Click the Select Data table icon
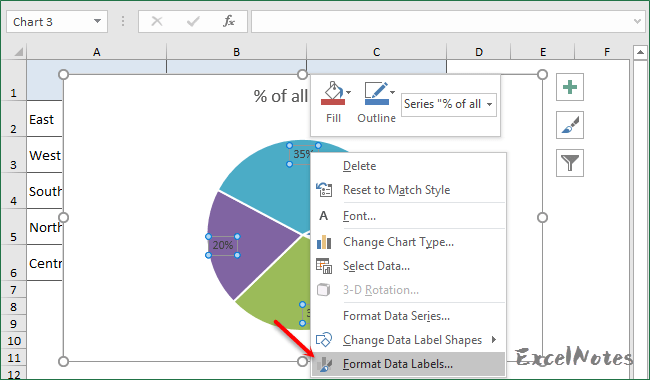 pos(324,266)
